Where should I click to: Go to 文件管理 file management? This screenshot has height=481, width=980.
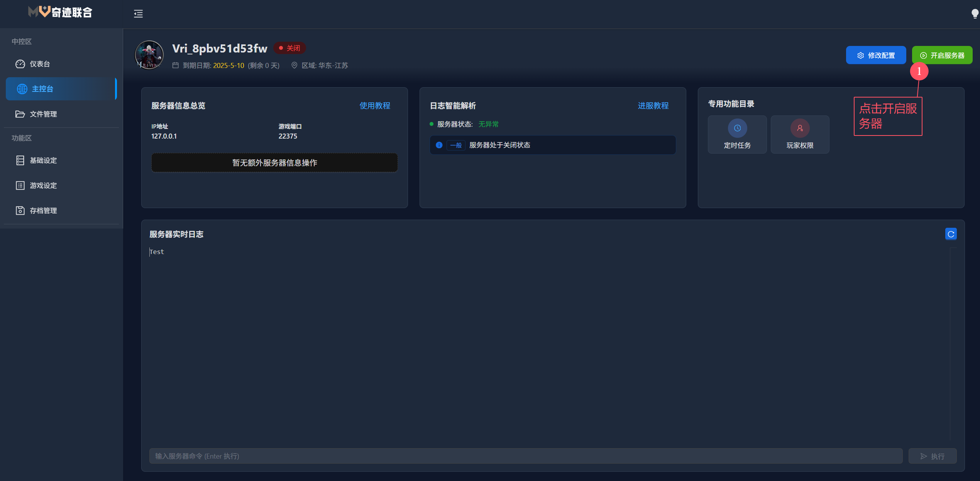click(x=43, y=114)
